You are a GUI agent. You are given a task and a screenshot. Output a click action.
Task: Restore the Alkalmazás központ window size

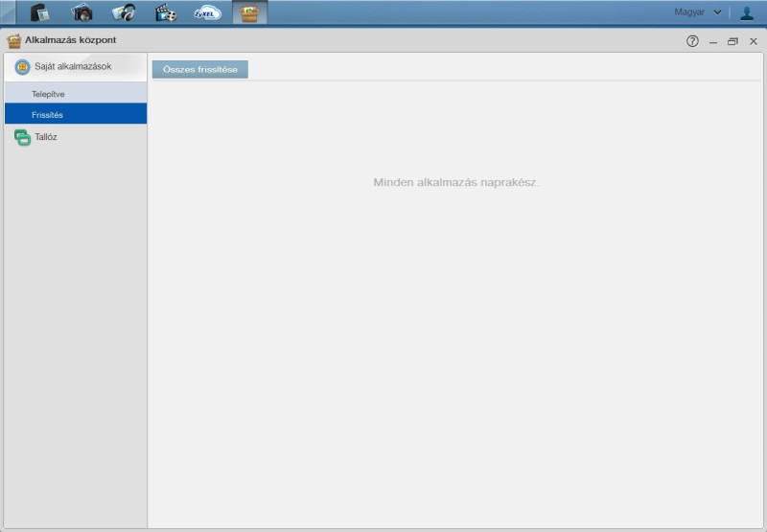pyautogui.click(x=732, y=41)
